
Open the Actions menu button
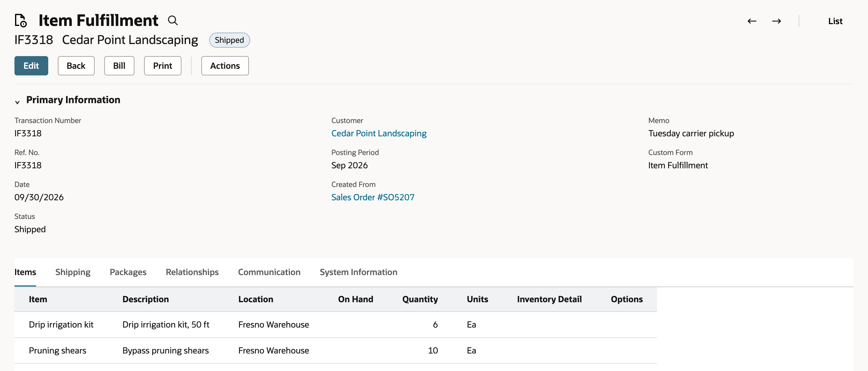pyautogui.click(x=225, y=66)
